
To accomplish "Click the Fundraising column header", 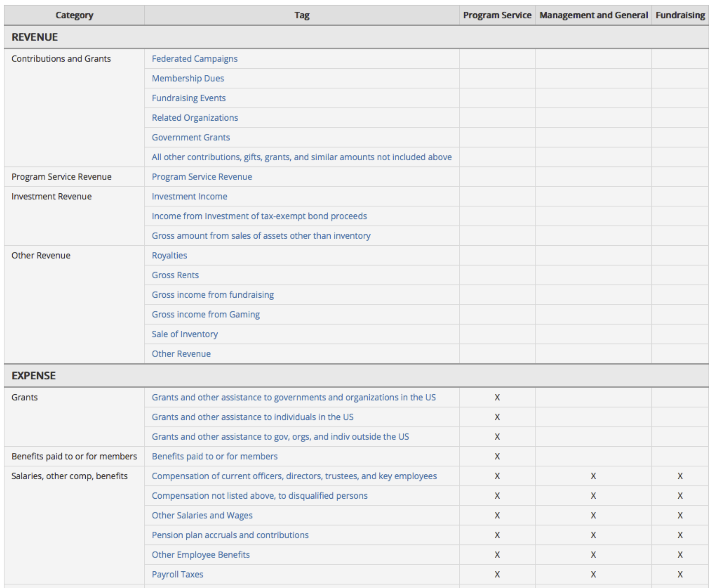I will [x=680, y=15].
